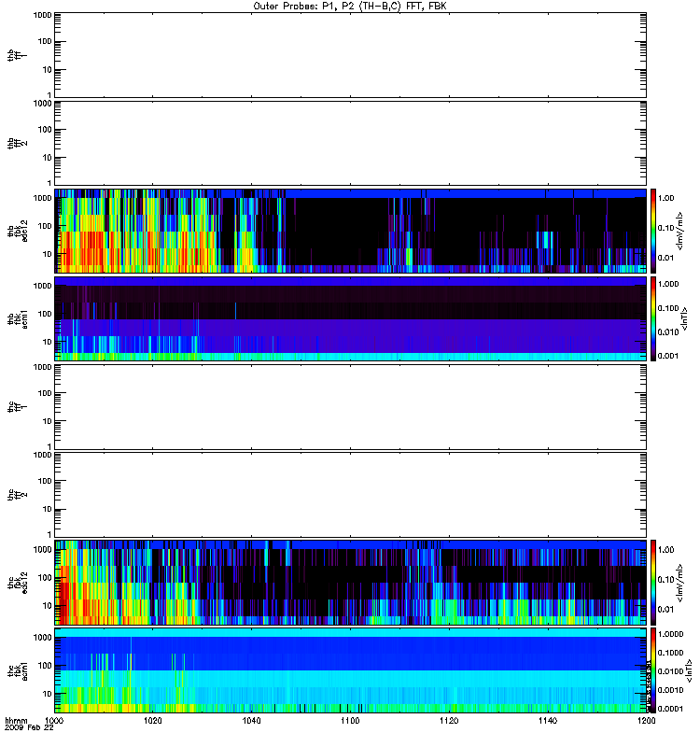Click the 1200 time tick label
This screenshot has width=700, height=747.
tap(646, 721)
